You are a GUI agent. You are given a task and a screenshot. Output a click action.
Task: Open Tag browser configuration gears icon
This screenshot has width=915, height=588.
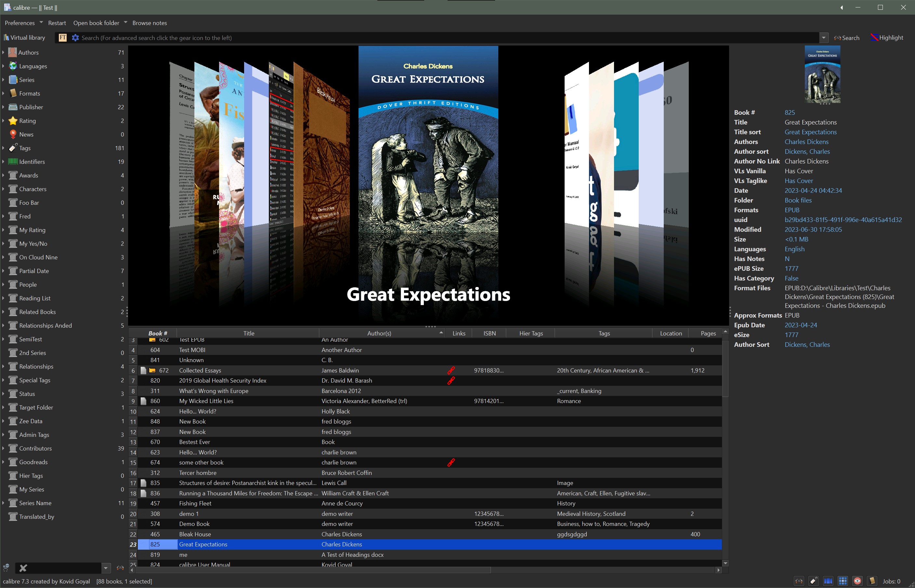pos(6,568)
